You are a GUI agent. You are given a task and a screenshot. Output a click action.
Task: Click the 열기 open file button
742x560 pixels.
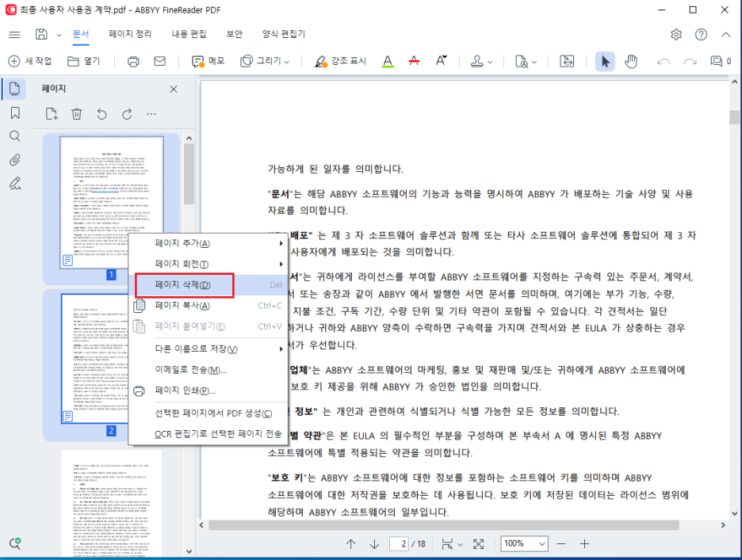[84, 61]
